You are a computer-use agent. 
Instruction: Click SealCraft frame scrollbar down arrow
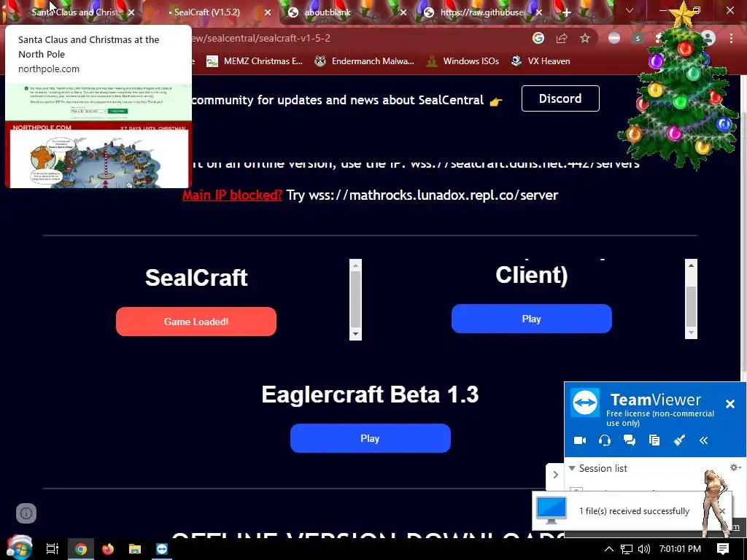355,334
